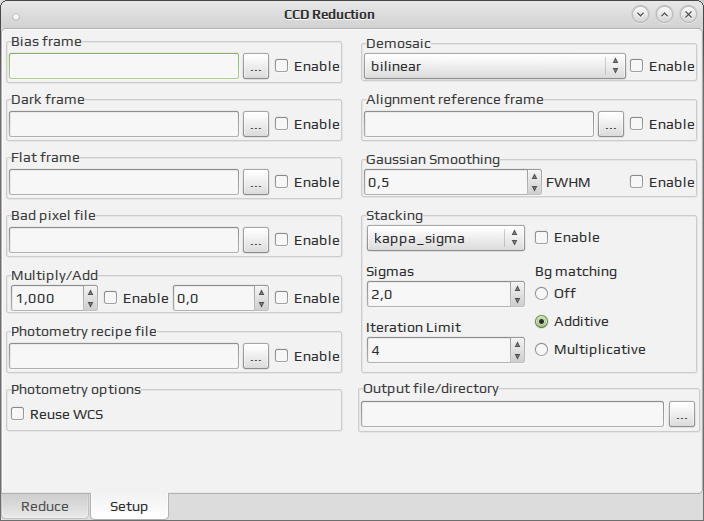Enable the Bad pixel file checkbox
The height and width of the screenshot is (521, 704).
click(282, 240)
